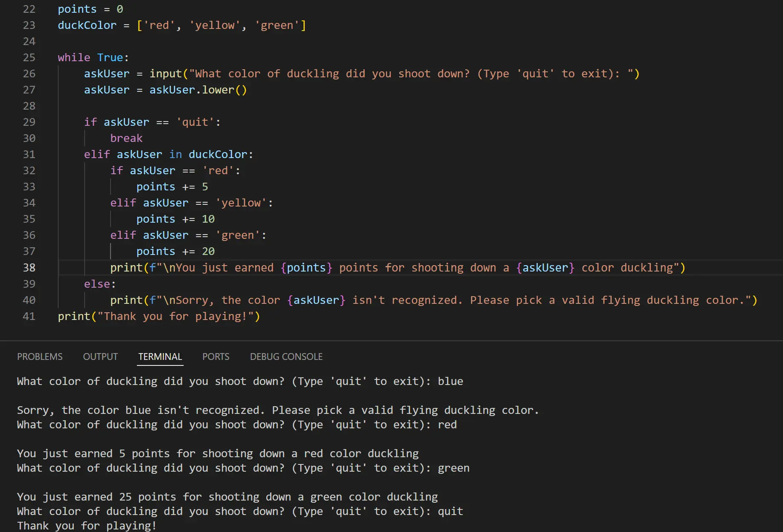The width and height of the screenshot is (783, 532).
Task: Click the duckColor list assignment line
Action: point(182,25)
